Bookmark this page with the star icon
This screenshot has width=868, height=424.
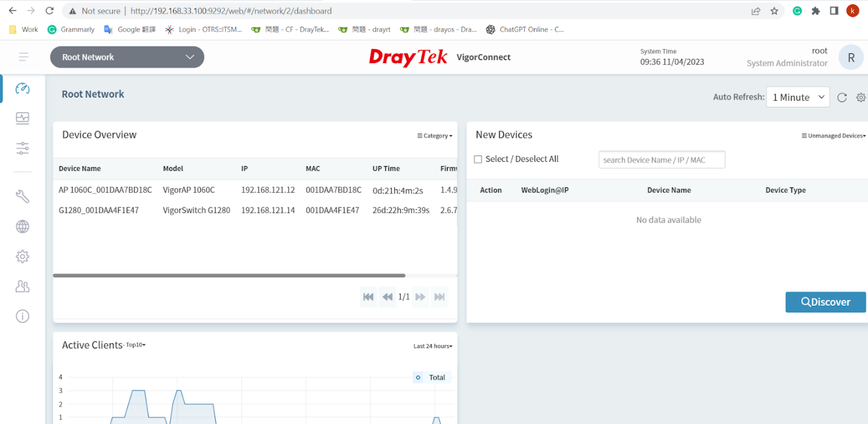tap(774, 11)
